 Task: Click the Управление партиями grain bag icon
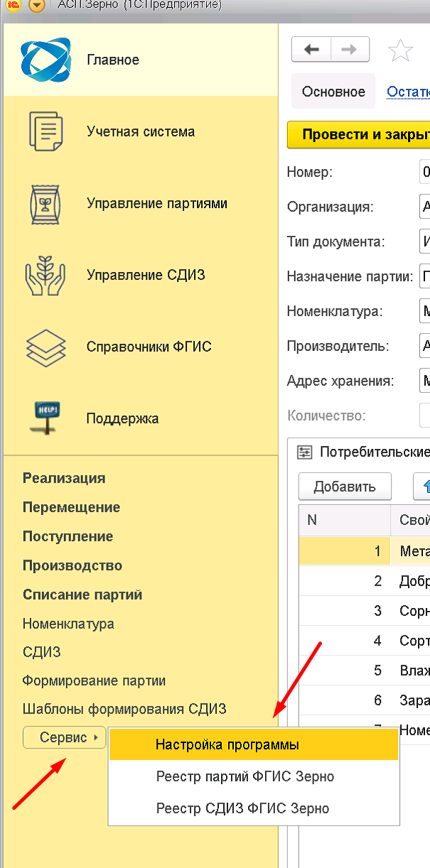tap(45, 204)
